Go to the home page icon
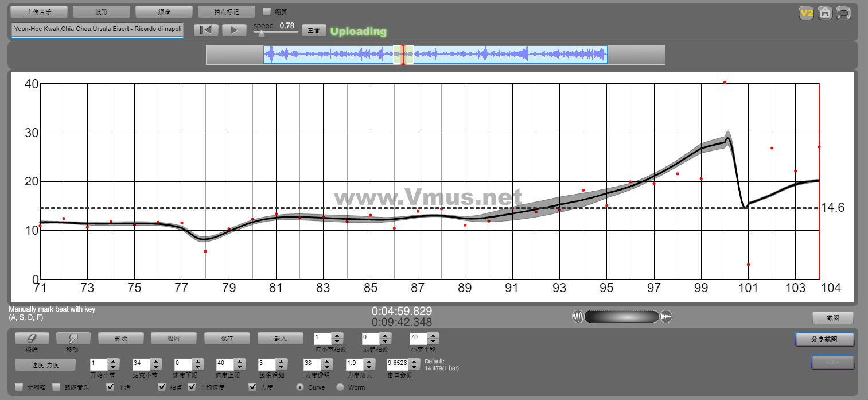868x400 pixels. [x=825, y=13]
